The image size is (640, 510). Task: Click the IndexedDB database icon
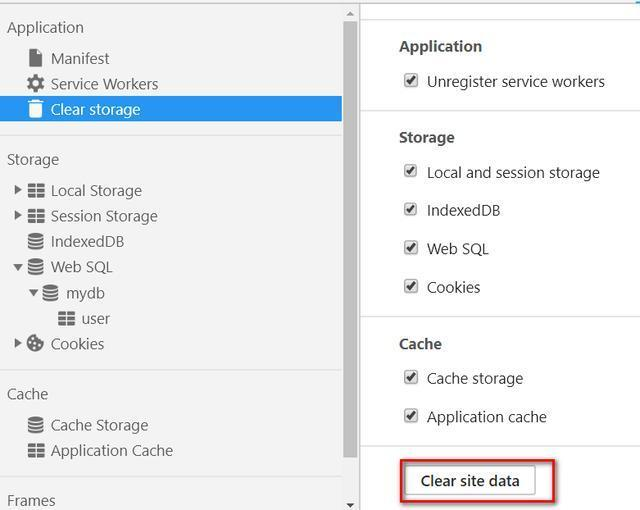pyautogui.click(x=36, y=241)
